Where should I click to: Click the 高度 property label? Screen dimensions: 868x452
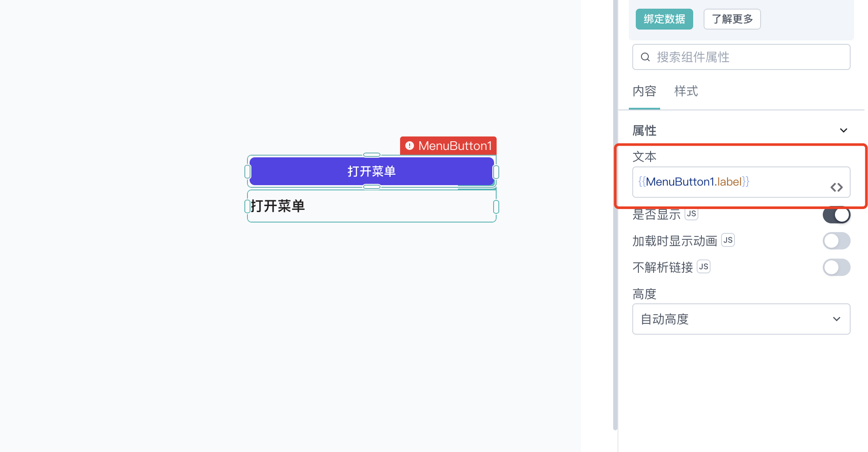[644, 294]
